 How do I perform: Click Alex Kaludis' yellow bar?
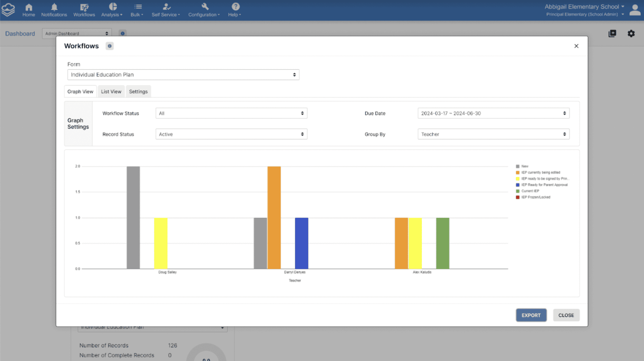pyautogui.click(x=415, y=243)
